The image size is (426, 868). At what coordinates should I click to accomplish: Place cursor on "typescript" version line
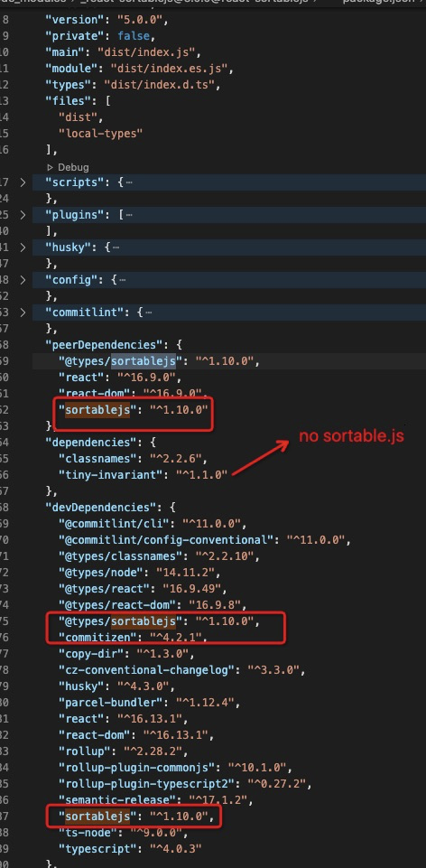point(130,849)
